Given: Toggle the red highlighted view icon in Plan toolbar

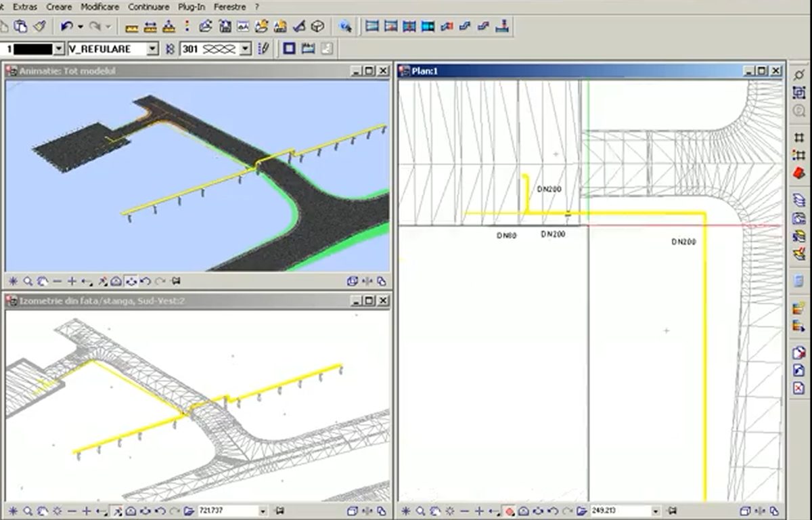Looking at the screenshot, I should [x=510, y=511].
